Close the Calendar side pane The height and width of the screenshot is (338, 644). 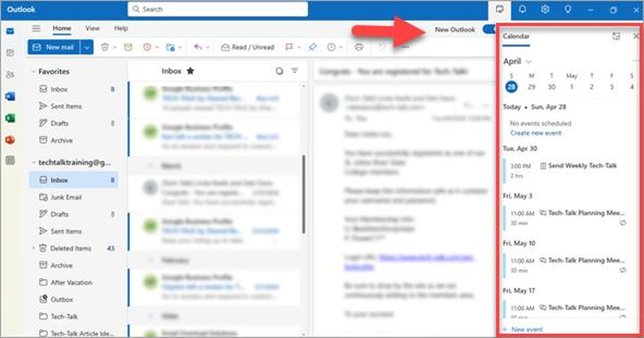click(x=636, y=36)
